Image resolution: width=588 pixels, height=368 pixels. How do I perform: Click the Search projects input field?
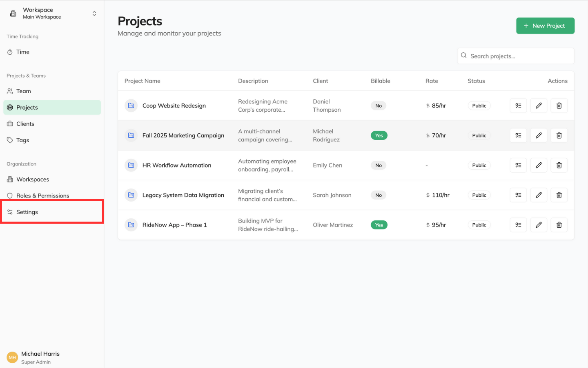[x=516, y=56]
